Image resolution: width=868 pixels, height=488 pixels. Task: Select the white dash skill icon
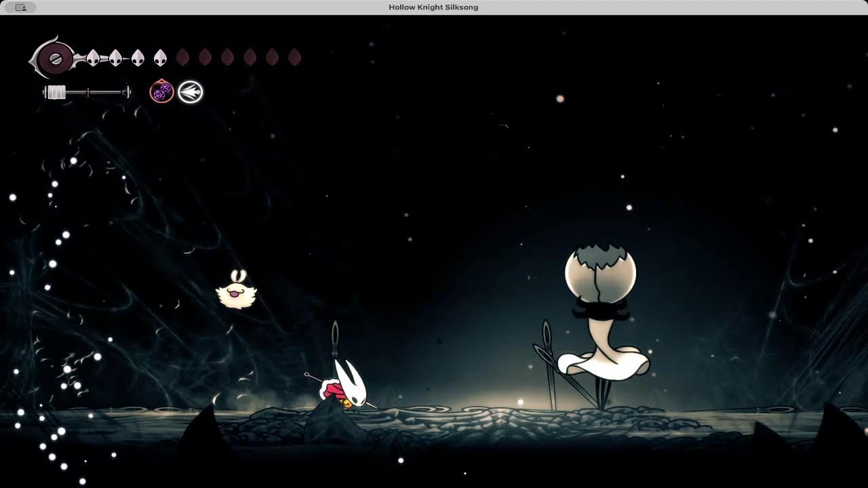pyautogui.click(x=191, y=91)
